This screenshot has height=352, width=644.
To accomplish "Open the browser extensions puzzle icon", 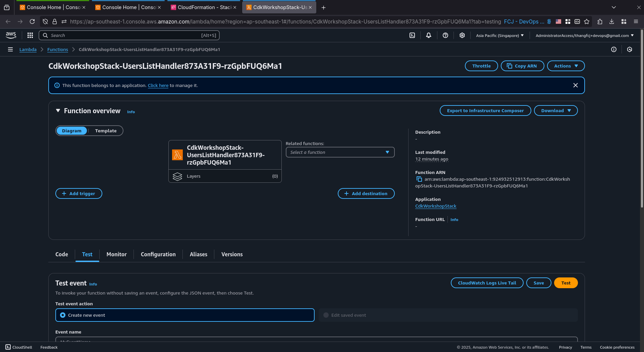I will point(600,21).
